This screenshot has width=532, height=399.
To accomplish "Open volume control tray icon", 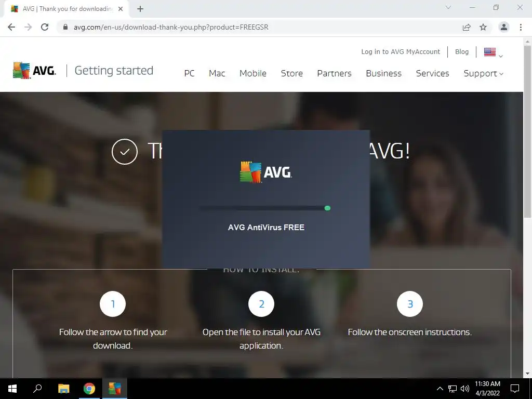I will point(465,389).
